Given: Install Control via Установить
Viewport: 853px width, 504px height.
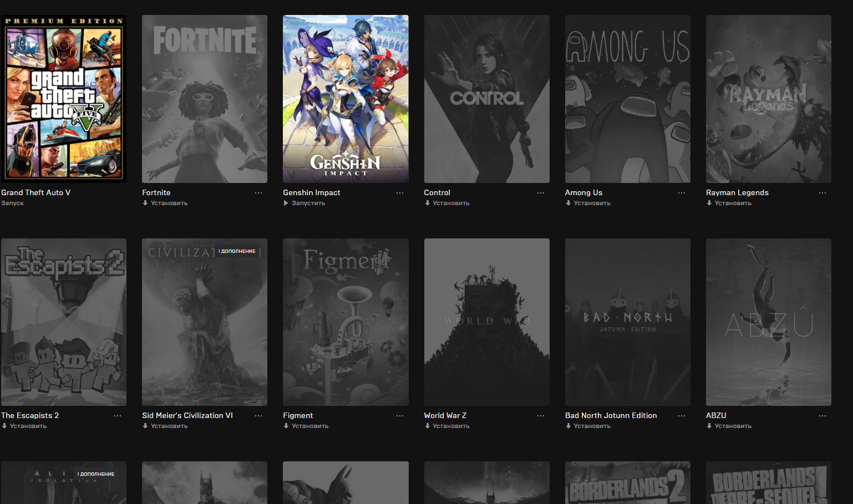Looking at the screenshot, I should pyautogui.click(x=447, y=203).
